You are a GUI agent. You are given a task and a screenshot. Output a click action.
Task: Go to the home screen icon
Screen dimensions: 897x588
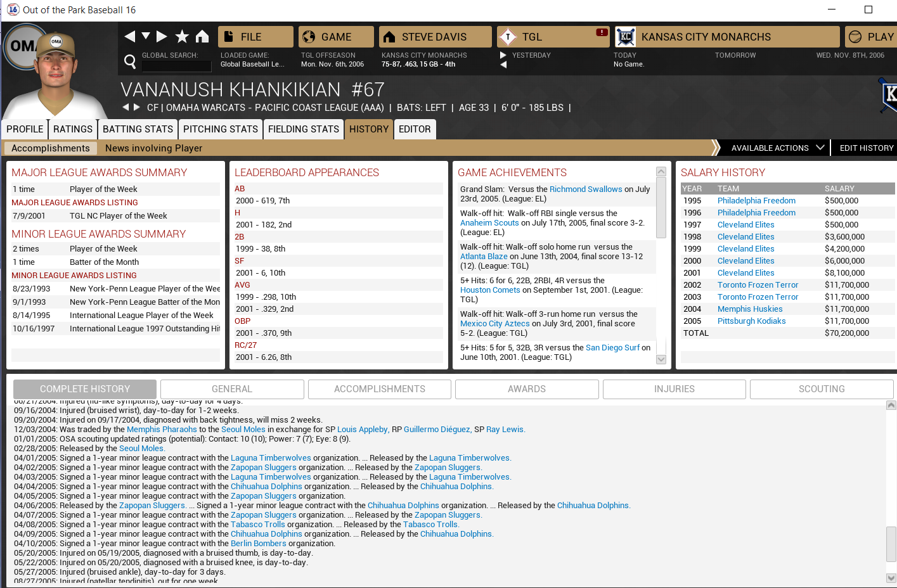click(202, 36)
